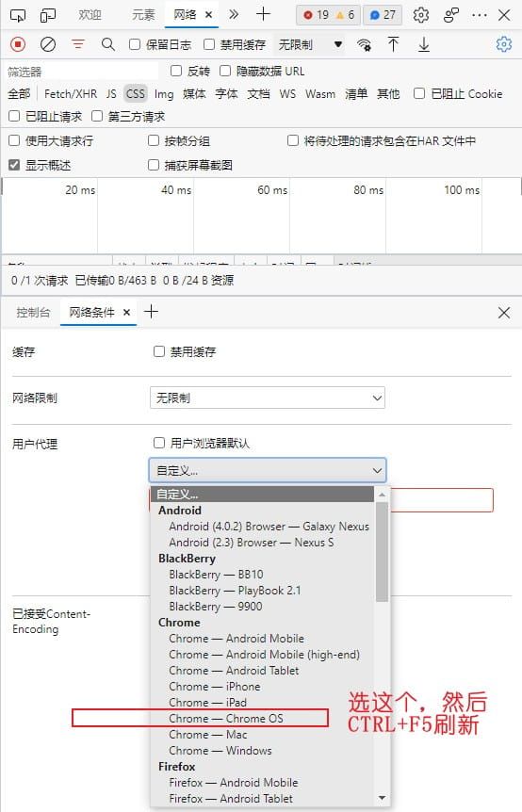Switch to 控制台 drawer tab

pos(33,312)
